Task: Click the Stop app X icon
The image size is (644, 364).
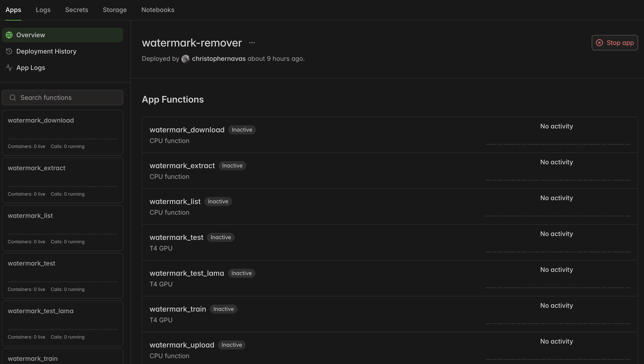Action: (599, 43)
